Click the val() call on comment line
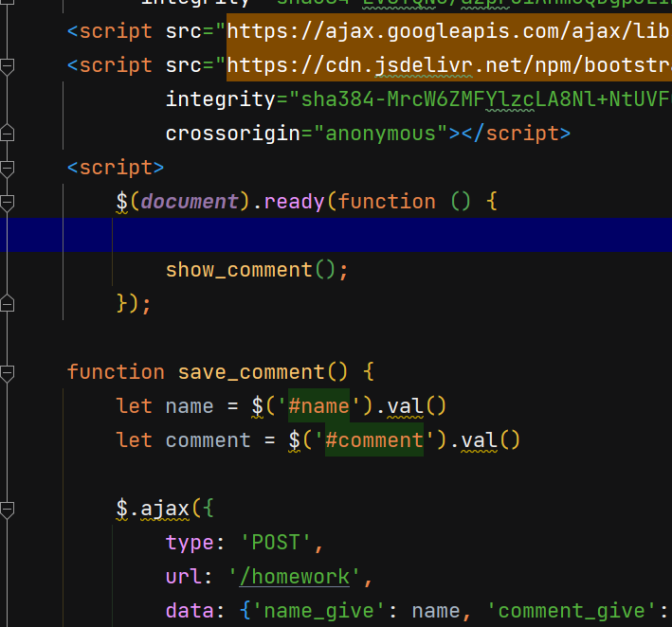 click(490, 439)
